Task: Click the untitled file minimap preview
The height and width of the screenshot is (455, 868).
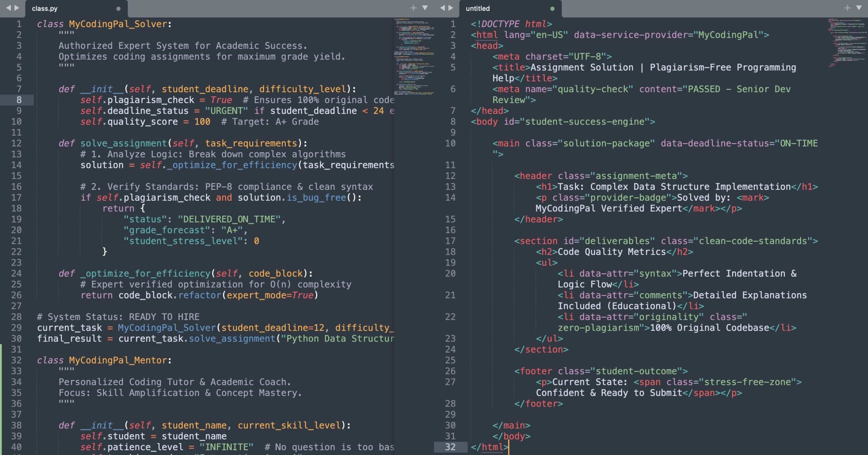Action: (846, 42)
